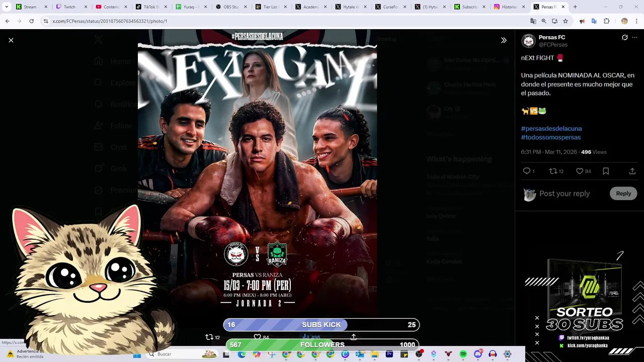The width and height of the screenshot is (644, 362).
Task: Switch to the Historias Instagram tab
Action: point(509,7)
